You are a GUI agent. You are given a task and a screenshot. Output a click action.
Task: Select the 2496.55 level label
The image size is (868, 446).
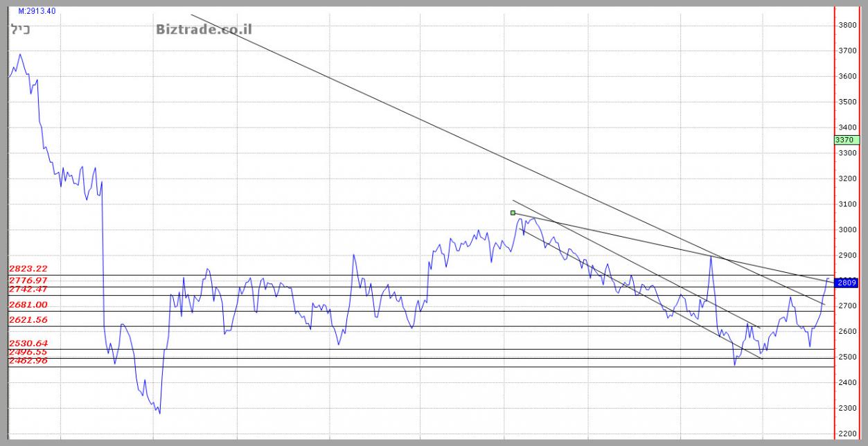(x=28, y=352)
